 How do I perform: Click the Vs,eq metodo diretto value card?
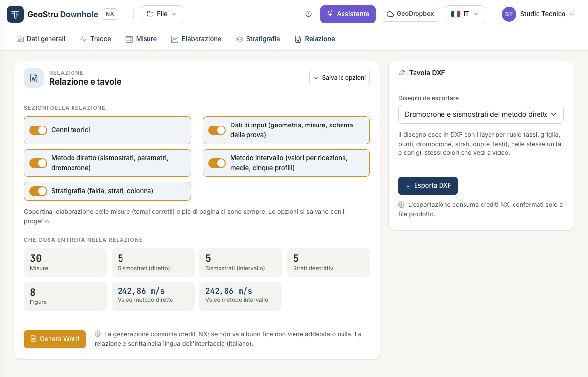153,296
